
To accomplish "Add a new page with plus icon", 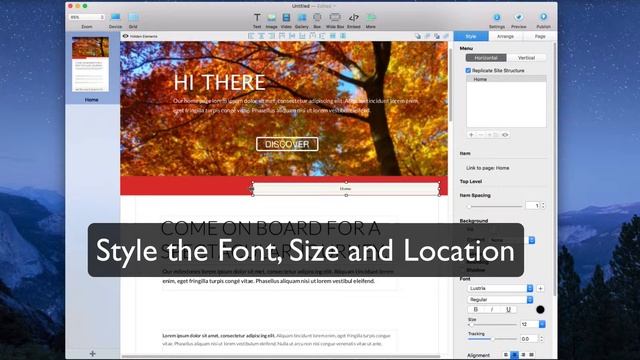I will coord(93,353).
